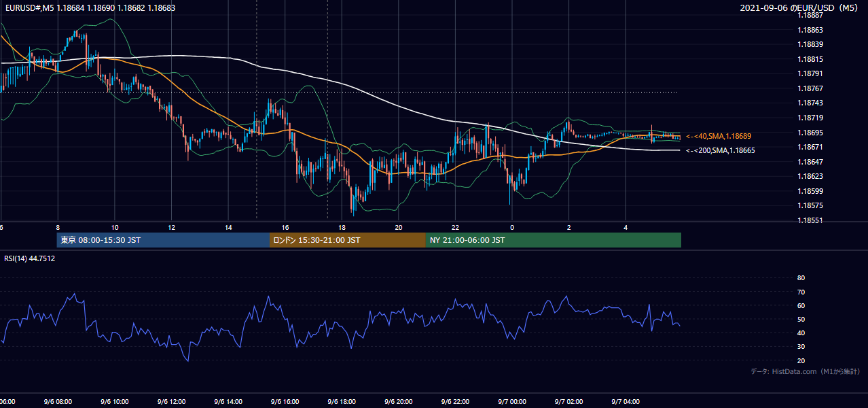Click the hour 16 tick under the chart

[x=285, y=227]
